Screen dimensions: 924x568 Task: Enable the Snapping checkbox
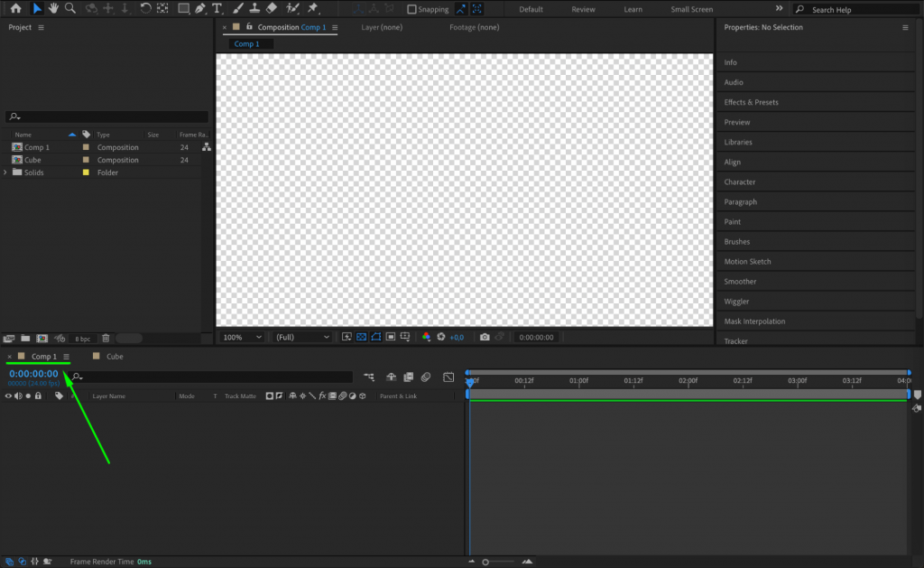pos(411,8)
